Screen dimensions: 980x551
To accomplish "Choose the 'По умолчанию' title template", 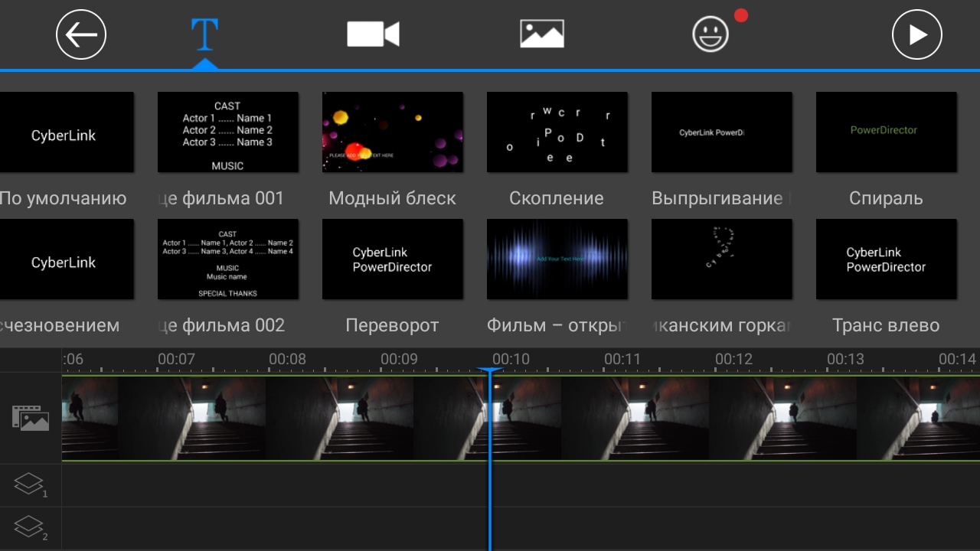I will click(67, 132).
